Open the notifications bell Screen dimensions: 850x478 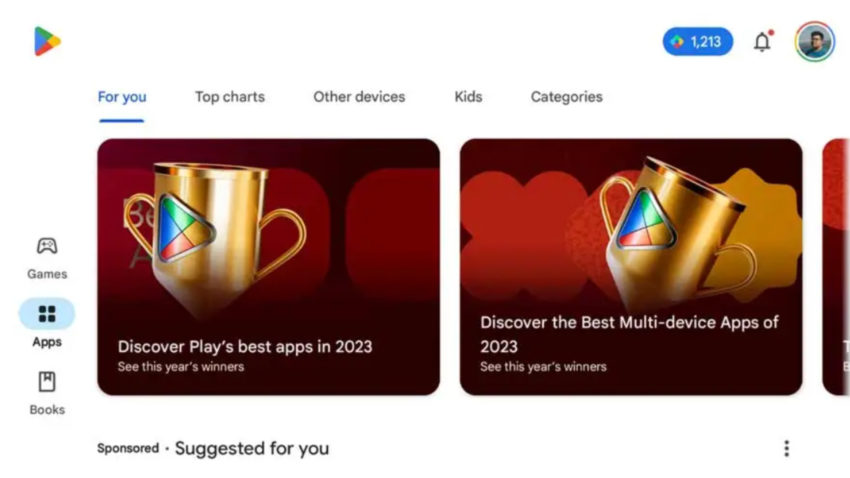pyautogui.click(x=763, y=41)
